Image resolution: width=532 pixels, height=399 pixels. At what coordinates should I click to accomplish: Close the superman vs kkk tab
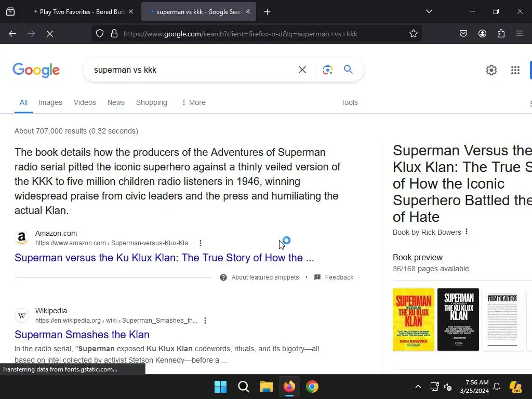(248, 11)
